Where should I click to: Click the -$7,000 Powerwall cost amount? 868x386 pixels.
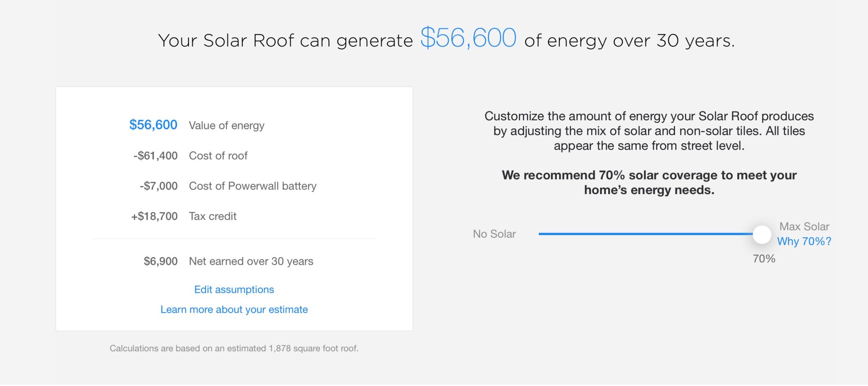click(159, 186)
